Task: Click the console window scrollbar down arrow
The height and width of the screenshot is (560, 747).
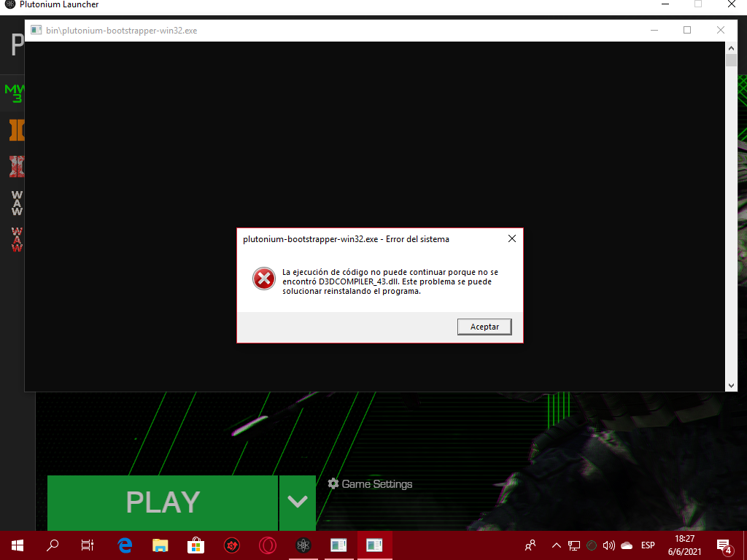Action: [x=731, y=386]
